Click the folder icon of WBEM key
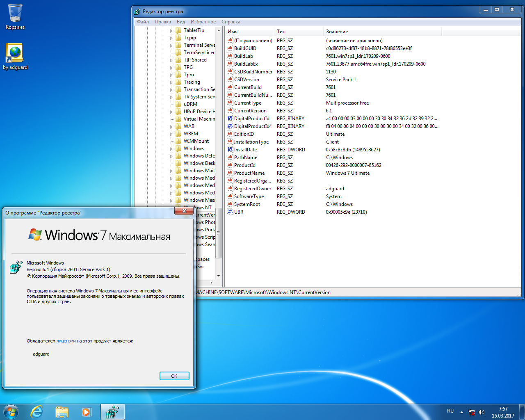Screen dimensions: 525x420 pos(178,134)
